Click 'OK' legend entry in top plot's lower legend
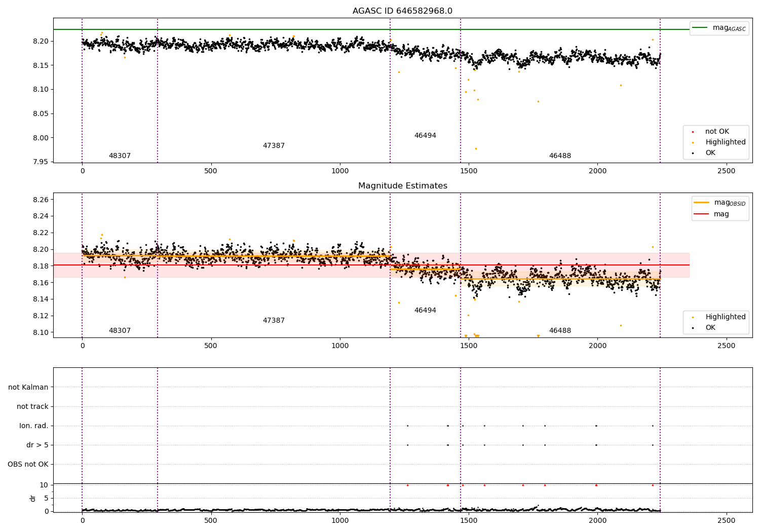This screenshot has width=760, height=532. click(x=704, y=153)
